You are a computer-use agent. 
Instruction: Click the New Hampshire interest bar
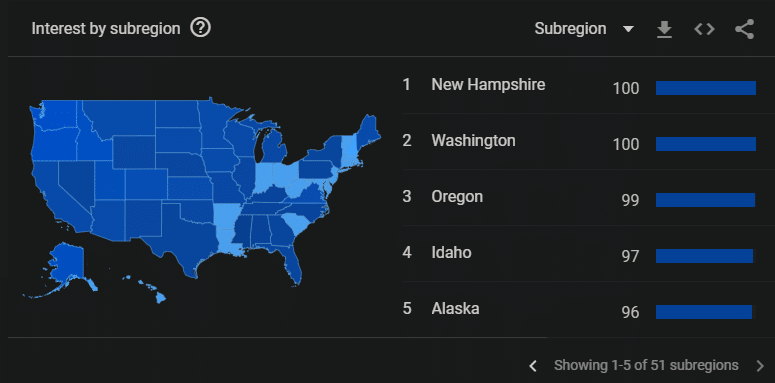point(706,88)
